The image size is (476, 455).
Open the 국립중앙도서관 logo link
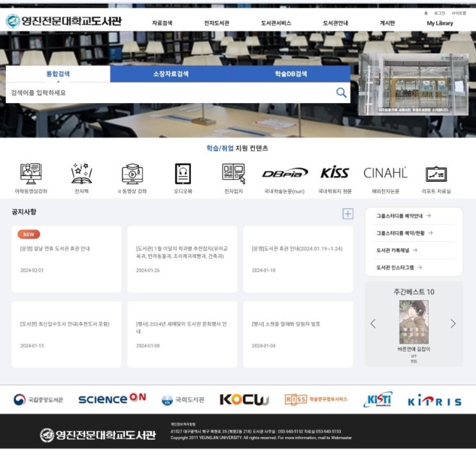(38, 399)
